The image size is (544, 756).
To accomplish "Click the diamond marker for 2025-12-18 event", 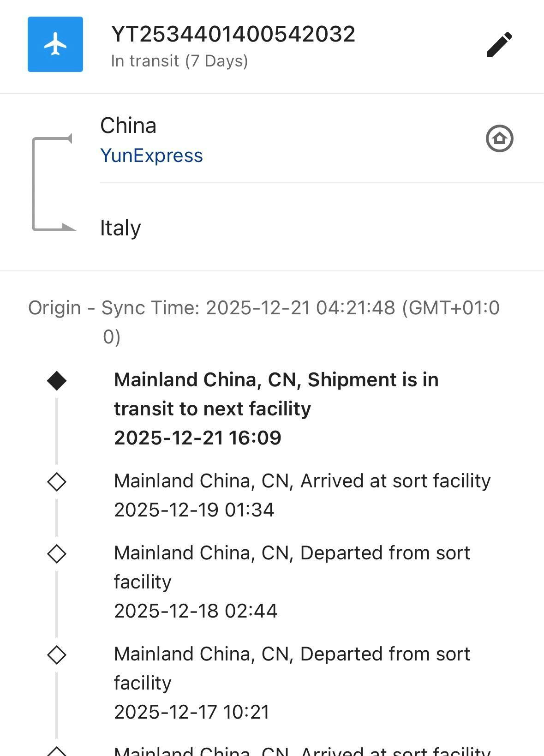I will pyautogui.click(x=57, y=553).
